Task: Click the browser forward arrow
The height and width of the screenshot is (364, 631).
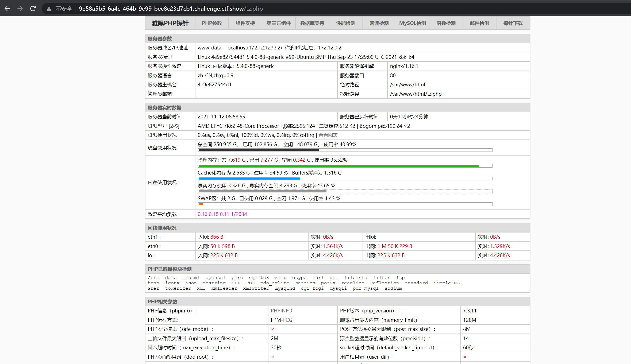Action: [x=20, y=9]
